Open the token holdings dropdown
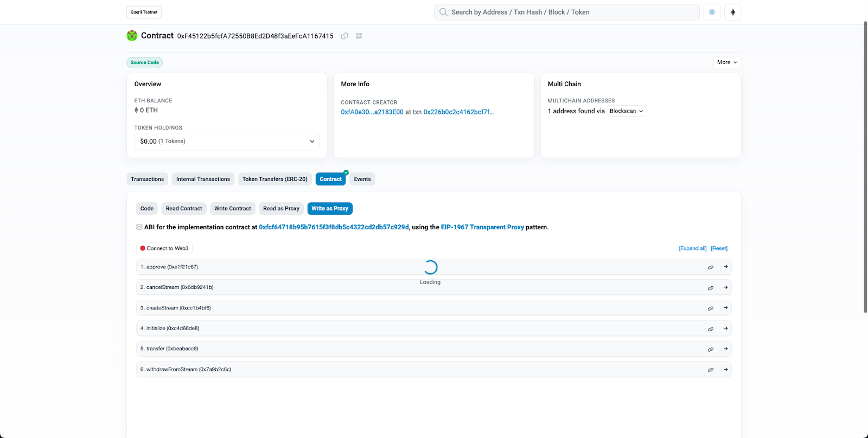The width and height of the screenshot is (868, 438). 227,141
